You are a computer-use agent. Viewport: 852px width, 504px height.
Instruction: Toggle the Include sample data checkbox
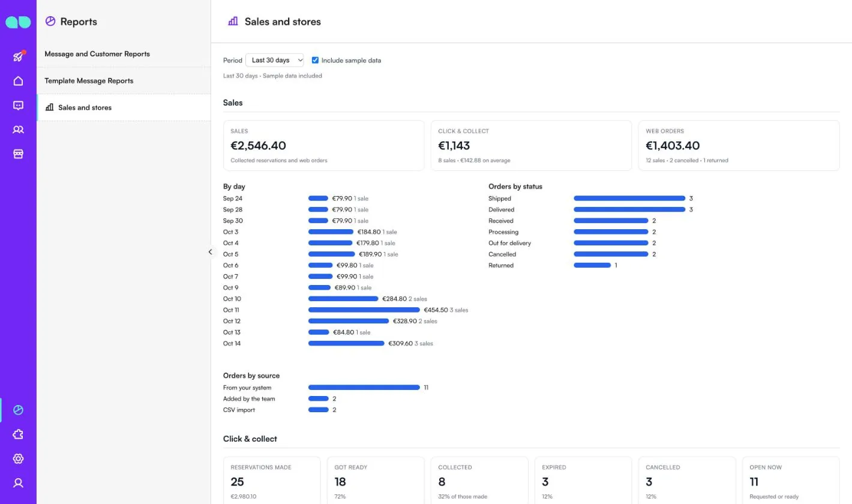click(x=315, y=60)
